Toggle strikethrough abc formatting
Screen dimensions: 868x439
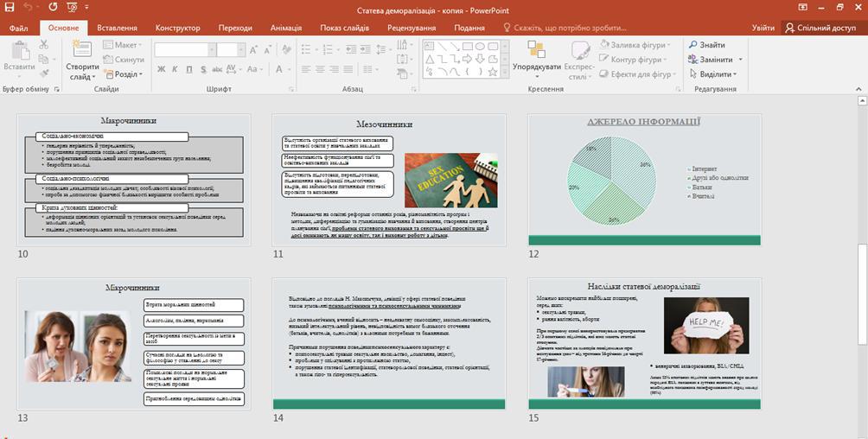coord(217,69)
